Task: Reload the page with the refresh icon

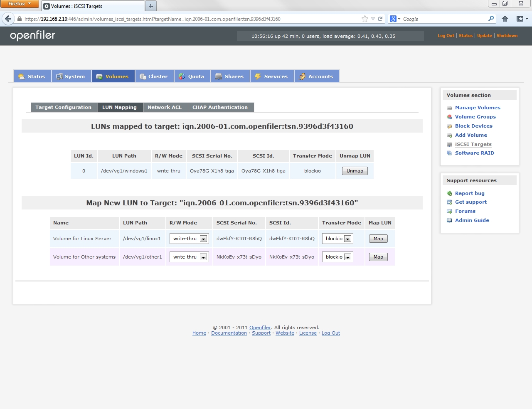Action: click(380, 19)
